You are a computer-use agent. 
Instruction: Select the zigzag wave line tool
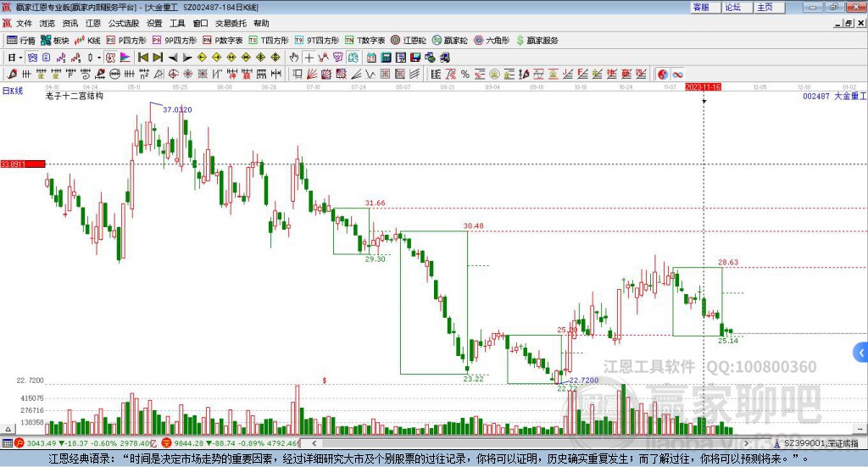point(370,74)
